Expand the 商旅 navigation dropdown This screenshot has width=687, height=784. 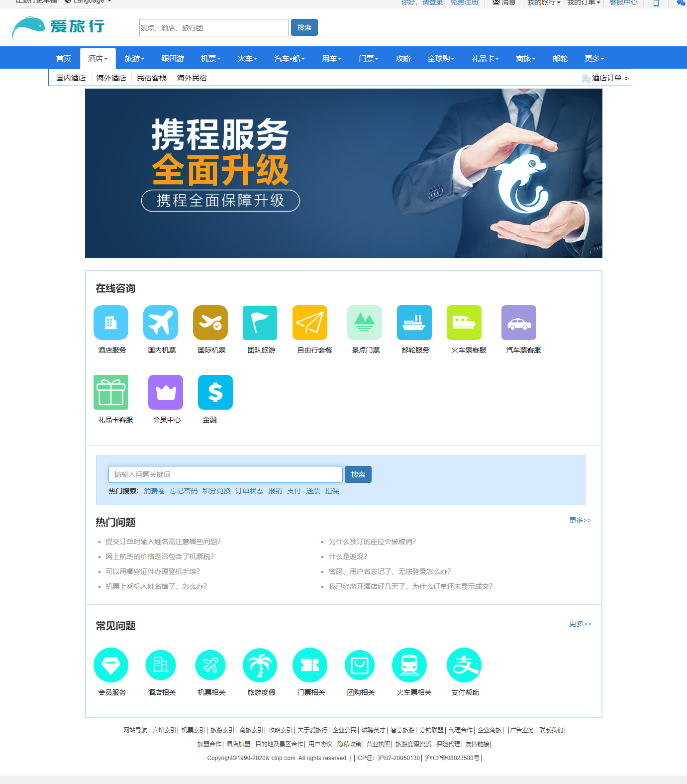(x=526, y=58)
